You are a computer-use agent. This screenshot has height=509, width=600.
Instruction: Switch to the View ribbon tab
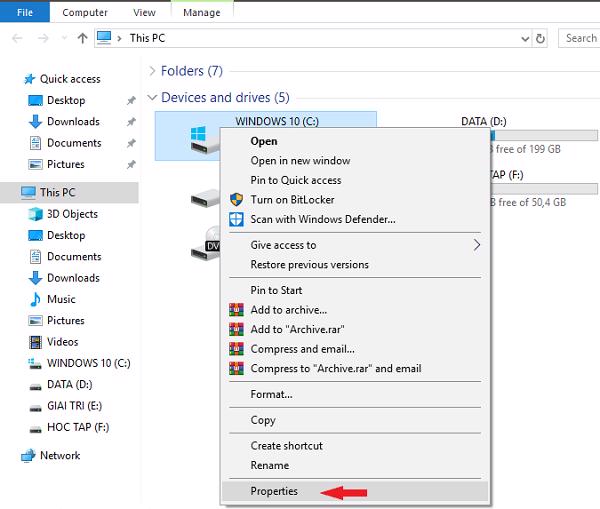click(144, 12)
